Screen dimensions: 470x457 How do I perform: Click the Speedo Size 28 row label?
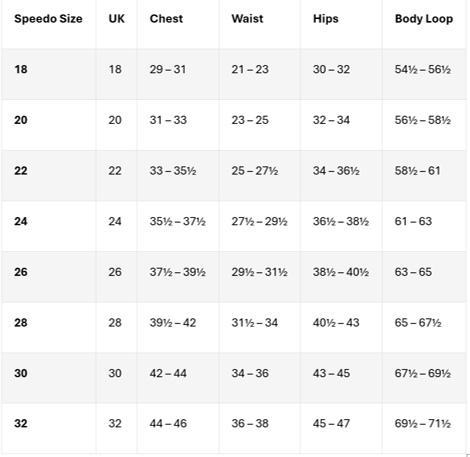pyautogui.click(x=21, y=323)
